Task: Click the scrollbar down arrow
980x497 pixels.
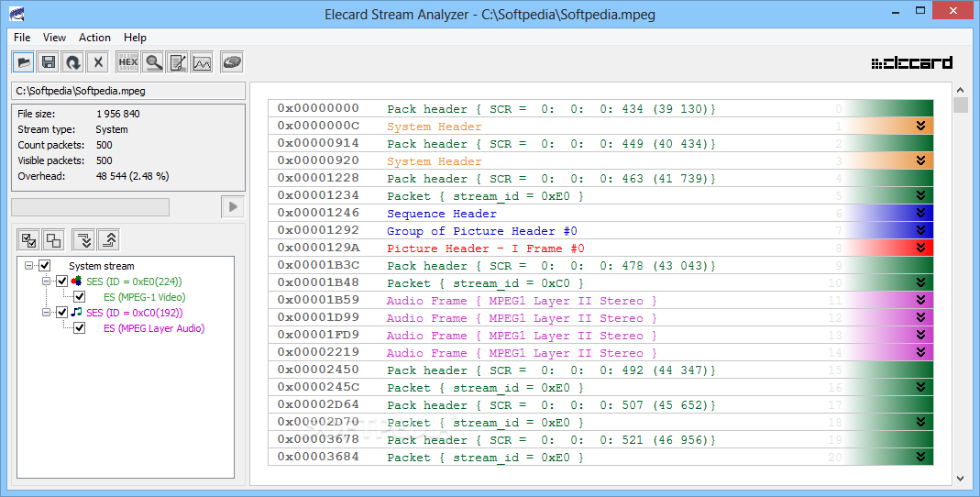Action: point(961,479)
